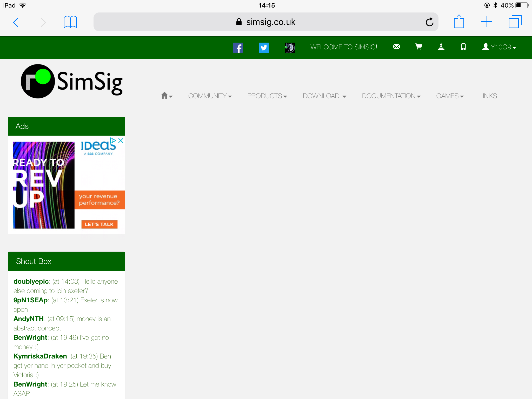Open the TeamSpeak icon in green bar
Image resolution: width=532 pixels, height=399 pixels.
point(290,48)
